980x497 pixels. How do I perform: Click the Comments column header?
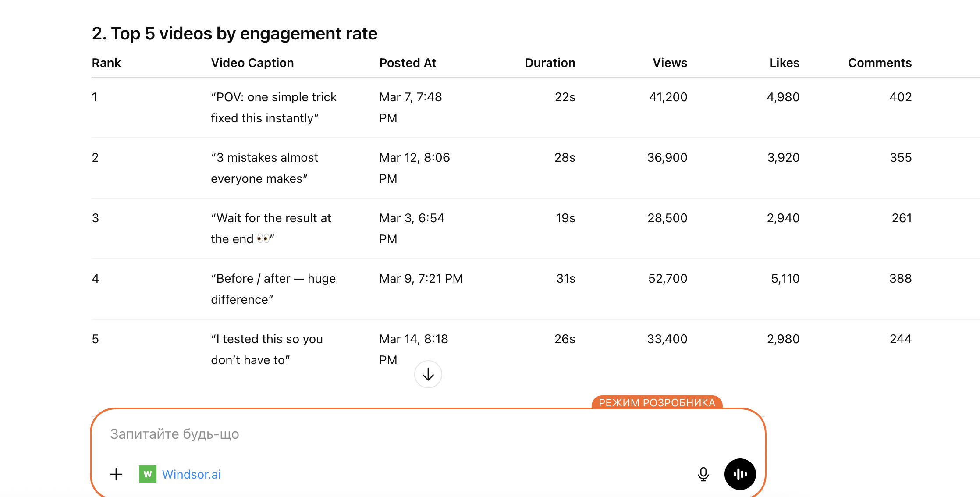[x=880, y=63]
